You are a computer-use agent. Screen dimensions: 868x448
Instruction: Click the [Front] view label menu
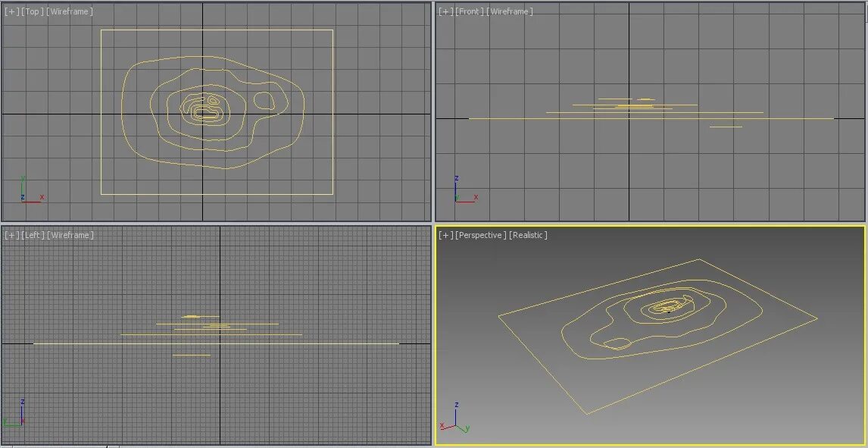tap(470, 11)
